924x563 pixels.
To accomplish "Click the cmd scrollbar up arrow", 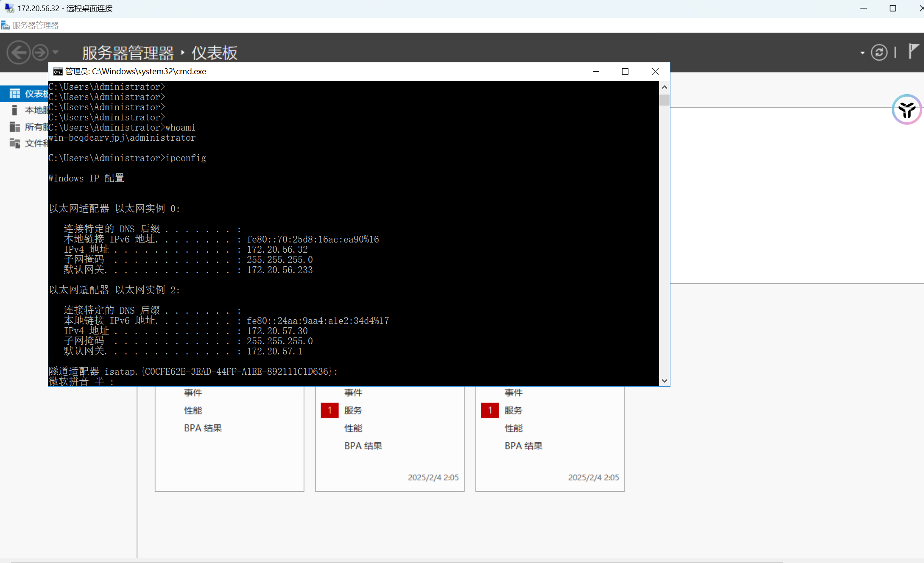I will (x=664, y=87).
